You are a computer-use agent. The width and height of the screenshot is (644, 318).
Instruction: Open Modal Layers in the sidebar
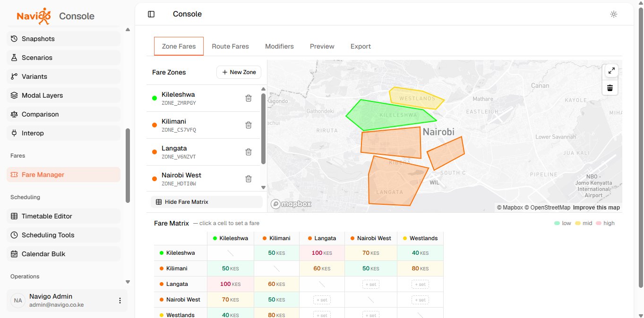(x=63, y=95)
